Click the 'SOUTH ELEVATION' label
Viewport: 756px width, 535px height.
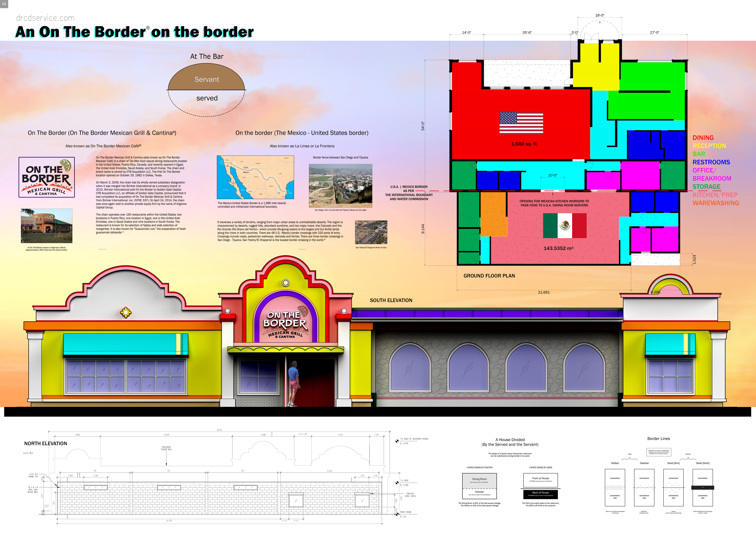click(391, 301)
